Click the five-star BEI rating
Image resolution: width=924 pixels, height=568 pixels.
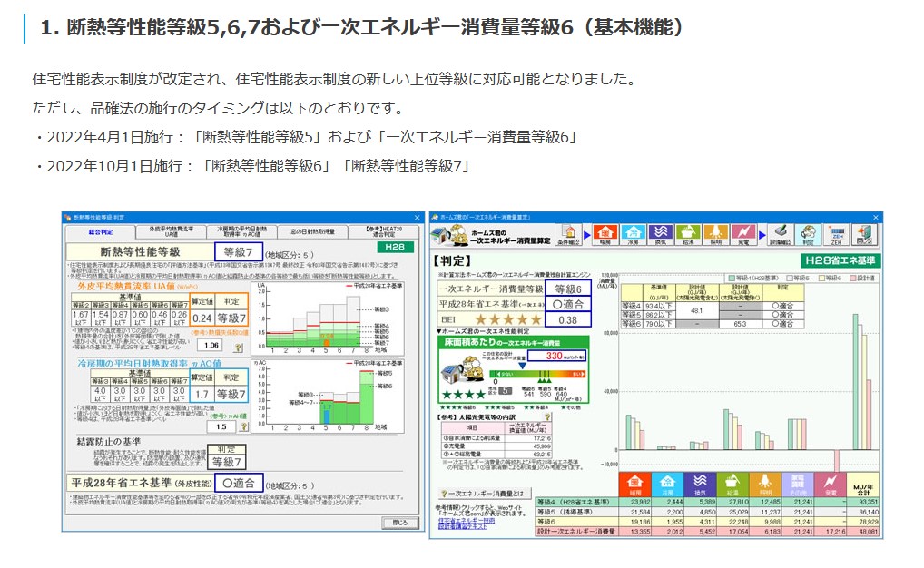click(508, 320)
